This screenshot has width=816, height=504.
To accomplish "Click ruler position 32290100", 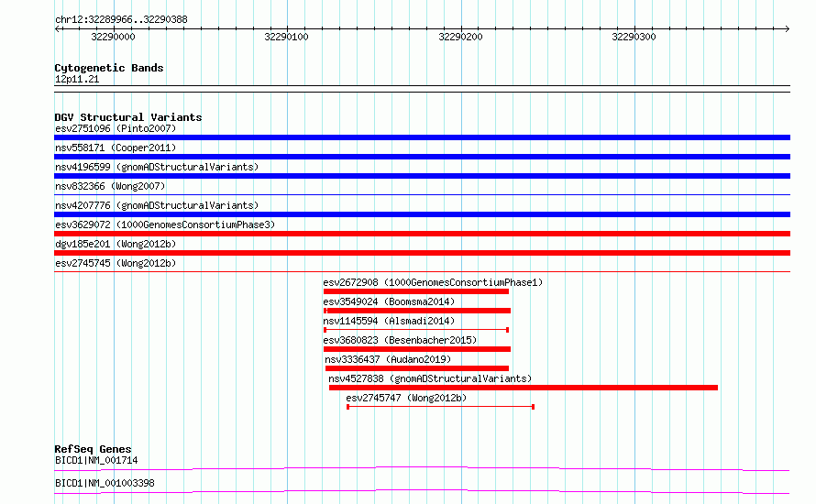I will 286,37.
